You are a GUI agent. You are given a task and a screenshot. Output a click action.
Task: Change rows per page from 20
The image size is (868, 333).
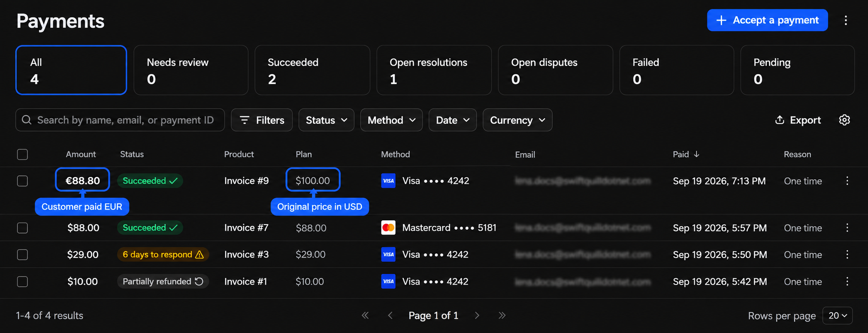pyautogui.click(x=838, y=316)
